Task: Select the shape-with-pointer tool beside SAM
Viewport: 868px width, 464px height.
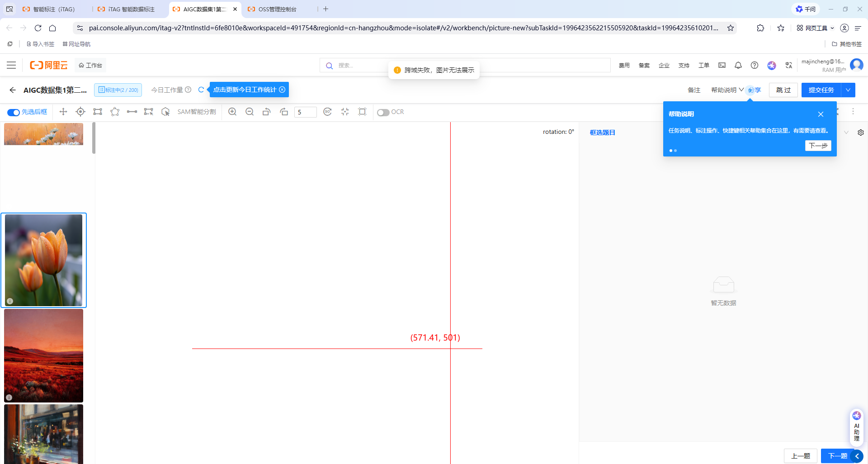Action: [x=165, y=112]
